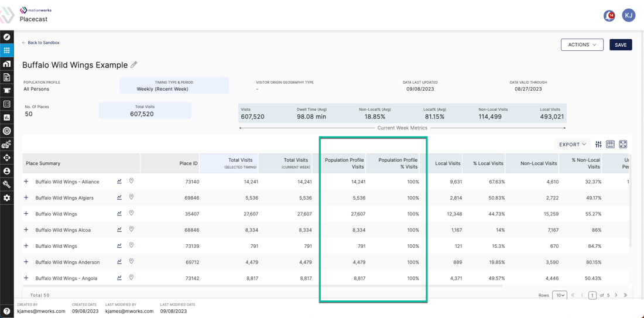Expand the table to full screen
Screen dimensions: 644x318
point(623,144)
